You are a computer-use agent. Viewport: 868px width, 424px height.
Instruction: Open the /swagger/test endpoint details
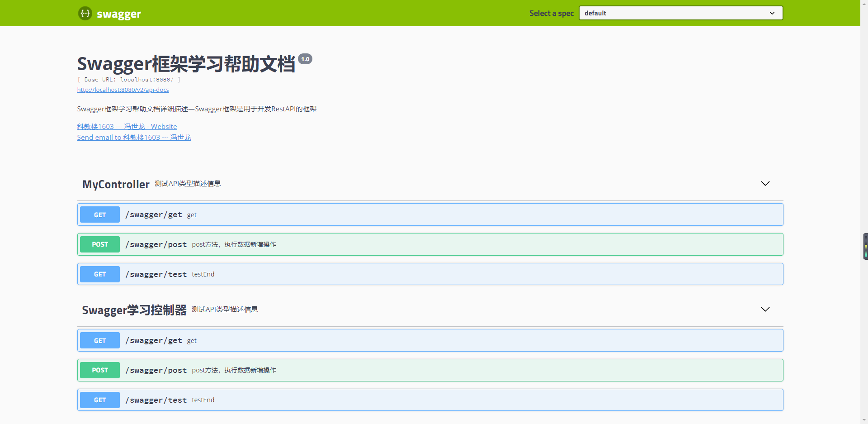click(x=316, y=274)
